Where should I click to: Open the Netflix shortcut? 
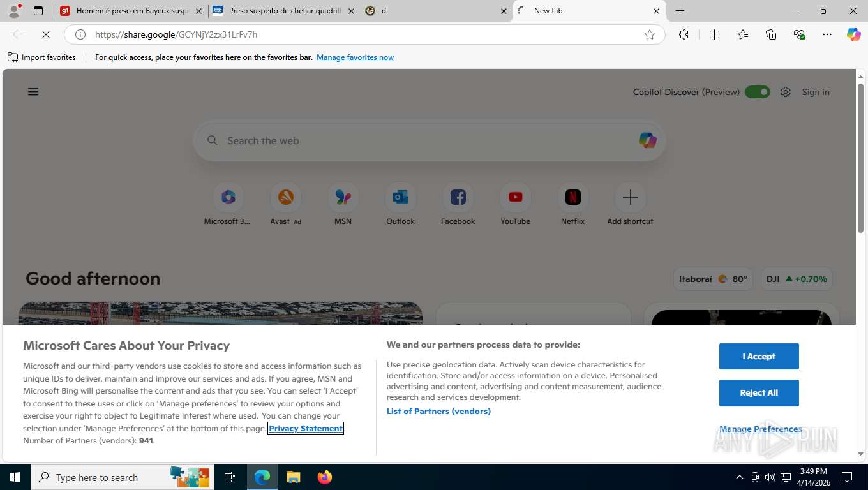tap(573, 204)
